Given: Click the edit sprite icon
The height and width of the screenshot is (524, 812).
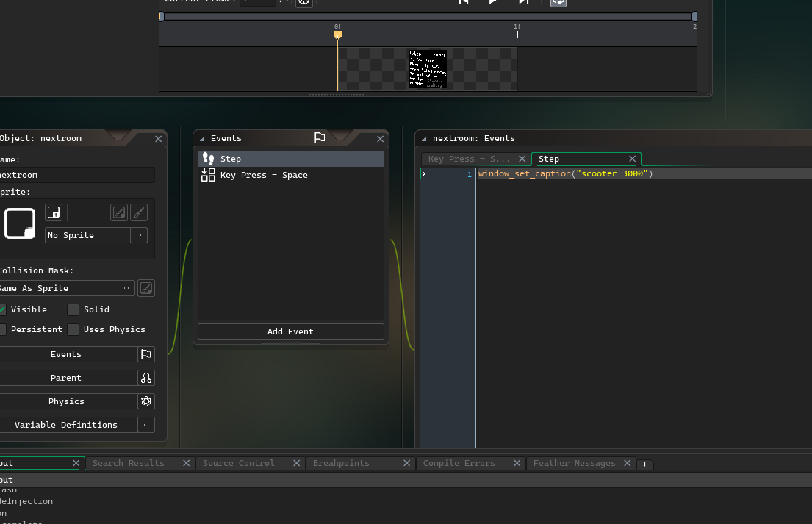Looking at the screenshot, I should pyautogui.click(x=119, y=212).
